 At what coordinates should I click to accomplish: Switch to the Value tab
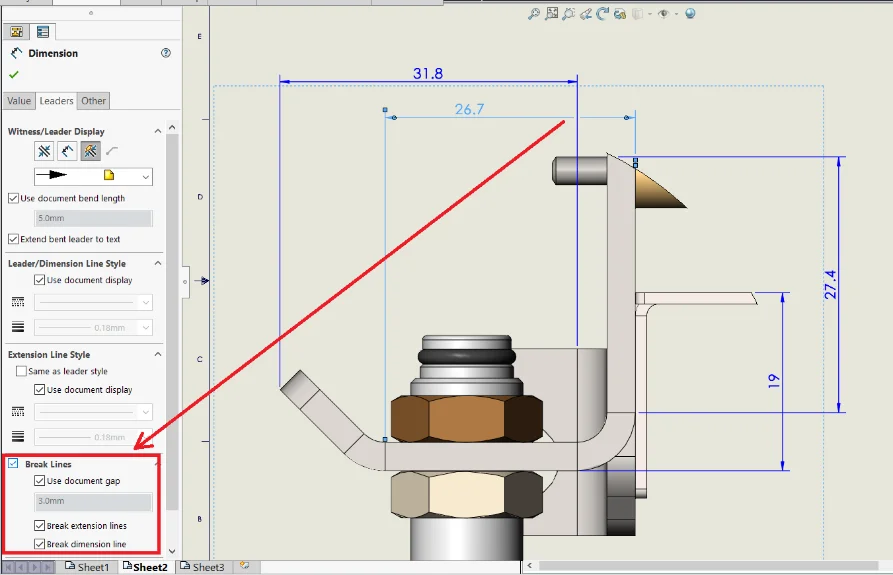coord(19,101)
